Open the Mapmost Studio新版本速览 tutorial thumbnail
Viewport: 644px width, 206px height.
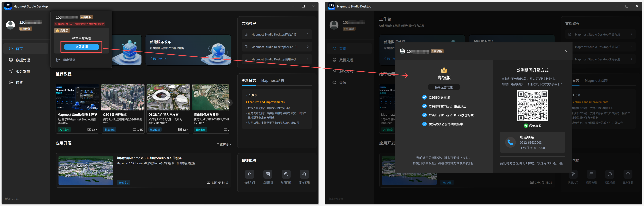[x=77, y=97]
